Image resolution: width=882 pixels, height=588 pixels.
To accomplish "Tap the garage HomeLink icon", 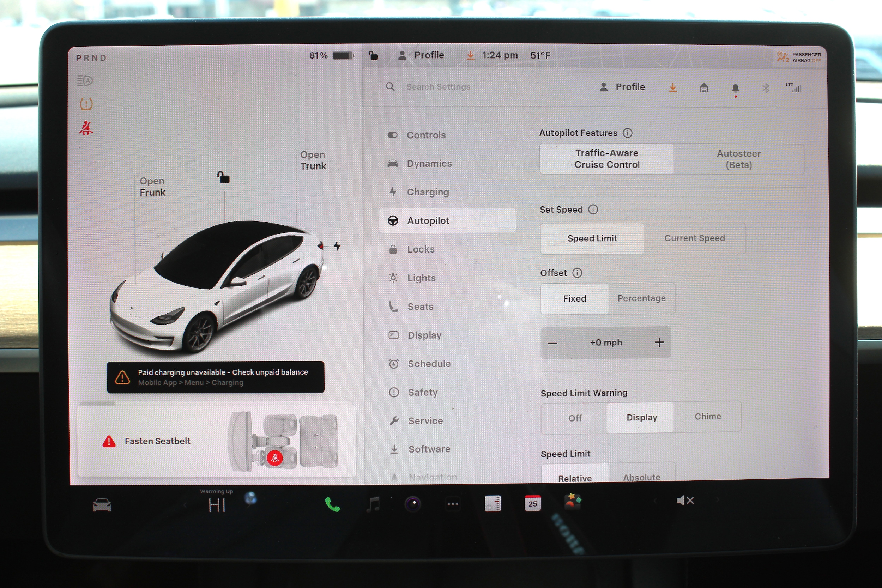I will click(704, 88).
